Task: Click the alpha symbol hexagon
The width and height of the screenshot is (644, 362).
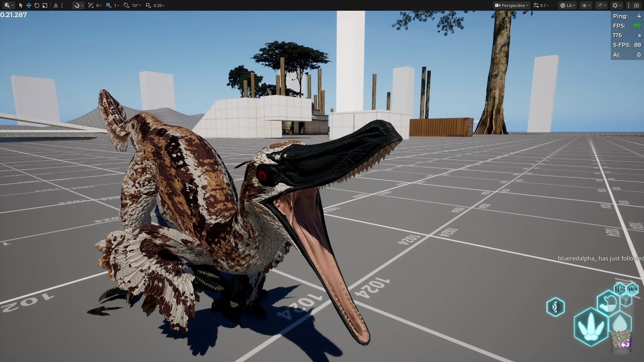Action: click(632, 289)
